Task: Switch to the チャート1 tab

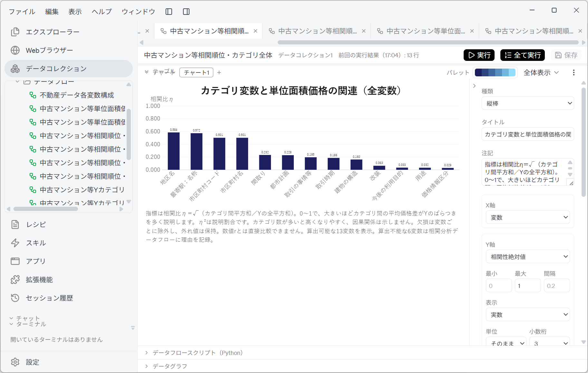Action: 197,72
